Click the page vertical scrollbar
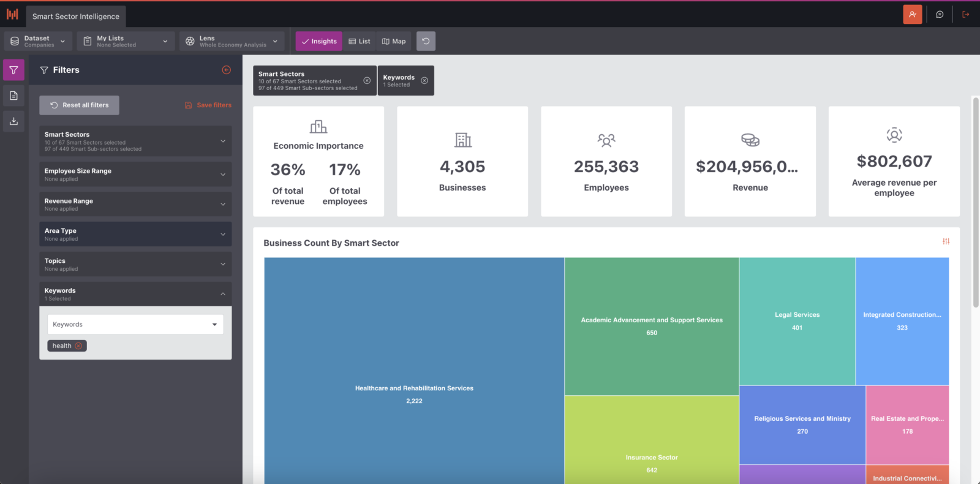Screen dimensions: 980x484 point(976,202)
